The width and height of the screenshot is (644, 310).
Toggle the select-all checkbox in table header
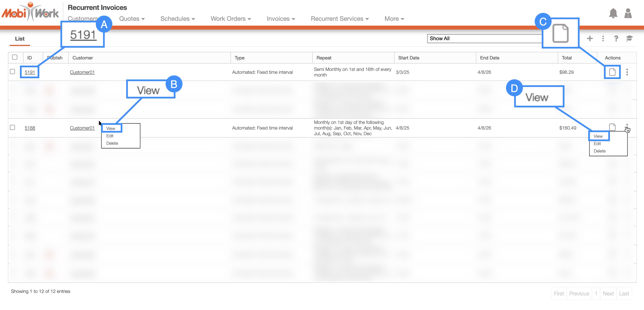(15, 57)
